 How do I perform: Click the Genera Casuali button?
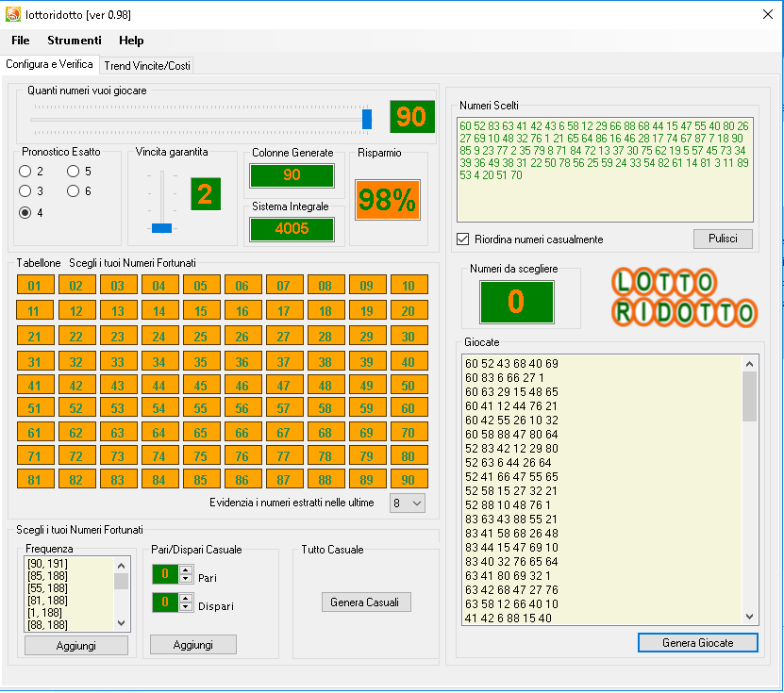(366, 602)
